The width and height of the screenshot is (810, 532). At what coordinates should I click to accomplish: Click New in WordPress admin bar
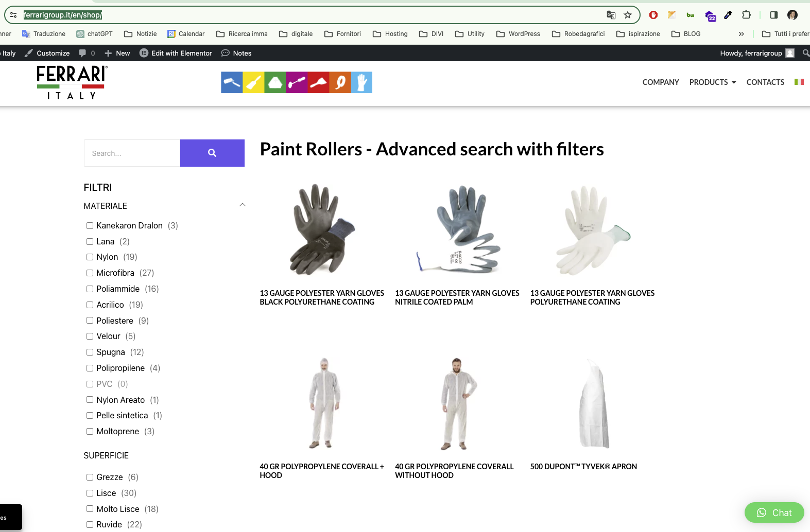(x=117, y=53)
